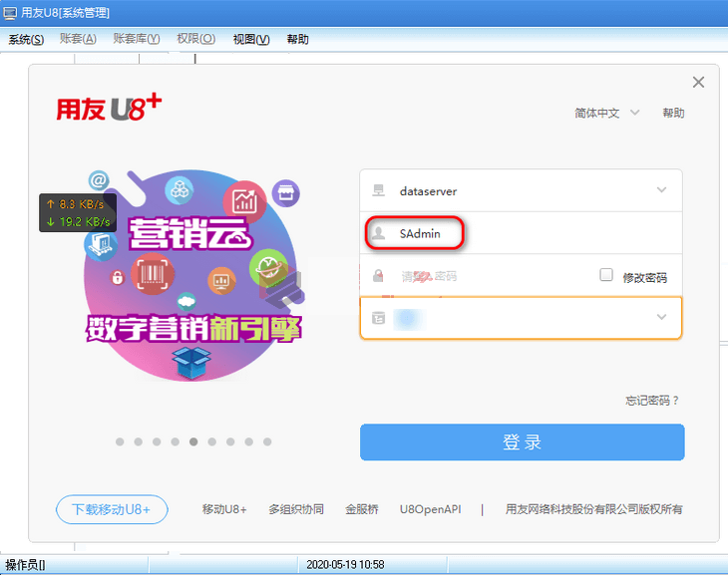The image size is (728, 575).
Task: Expand the account set dropdown arrow
Action: [661, 318]
